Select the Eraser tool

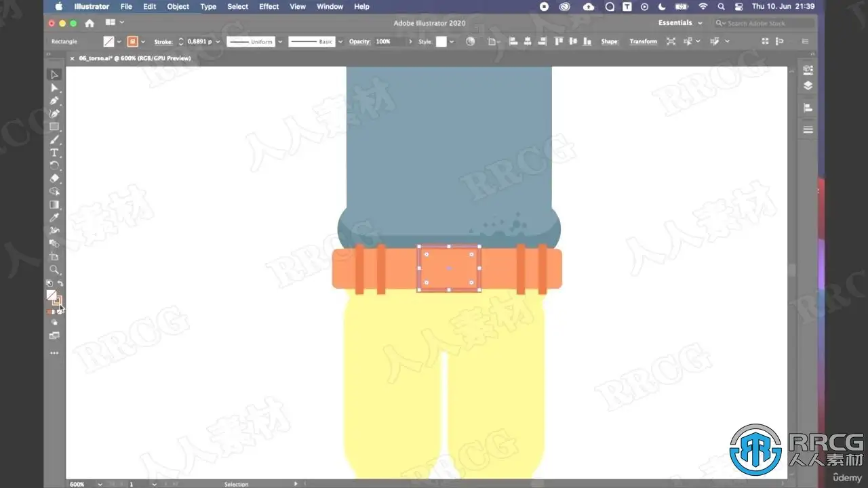click(x=54, y=178)
